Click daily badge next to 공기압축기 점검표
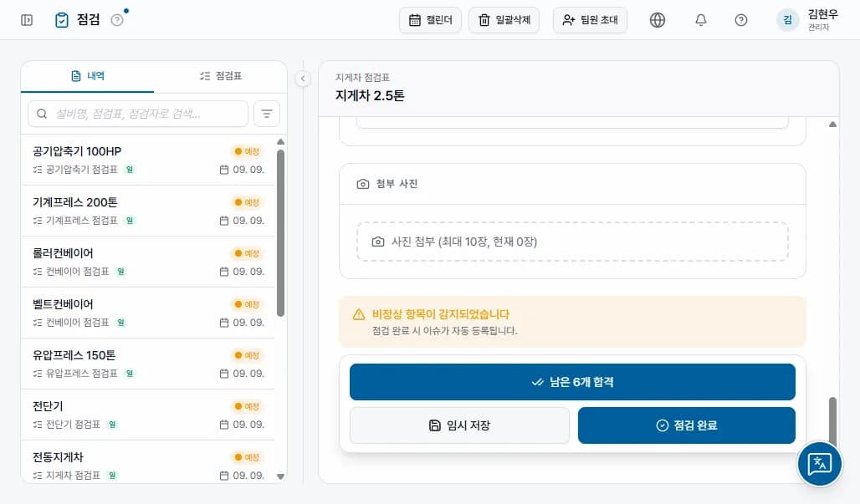 pos(130,170)
